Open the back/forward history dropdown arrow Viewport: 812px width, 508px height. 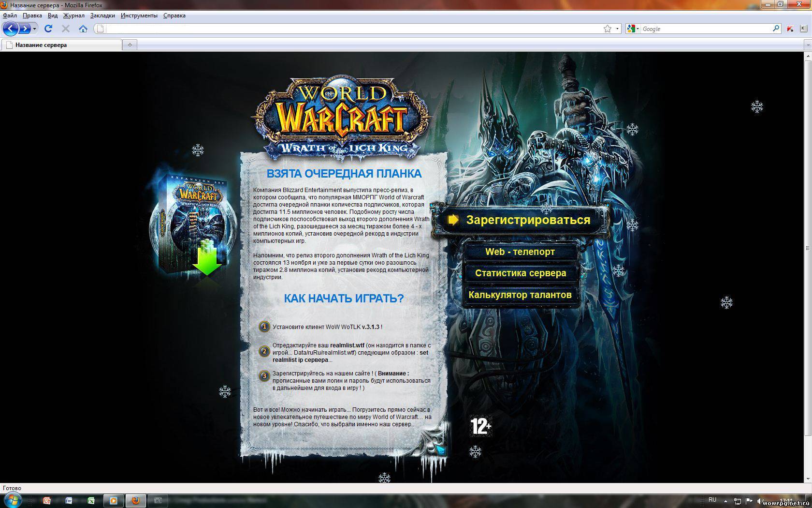pyautogui.click(x=34, y=29)
